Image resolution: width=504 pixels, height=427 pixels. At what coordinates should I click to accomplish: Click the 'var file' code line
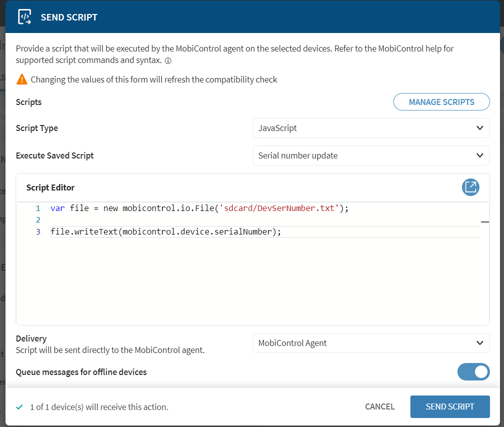pyautogui.click(x=199, y=208)
